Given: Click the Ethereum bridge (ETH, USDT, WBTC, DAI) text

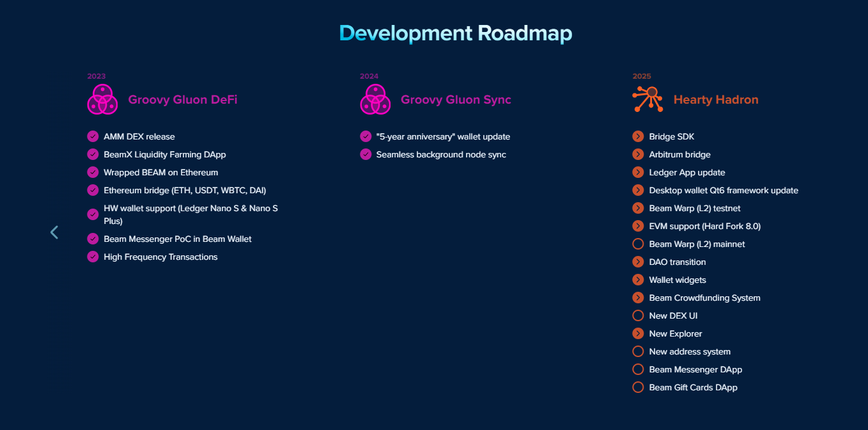Looking at the screenshot, I should [x=185, y=190].
